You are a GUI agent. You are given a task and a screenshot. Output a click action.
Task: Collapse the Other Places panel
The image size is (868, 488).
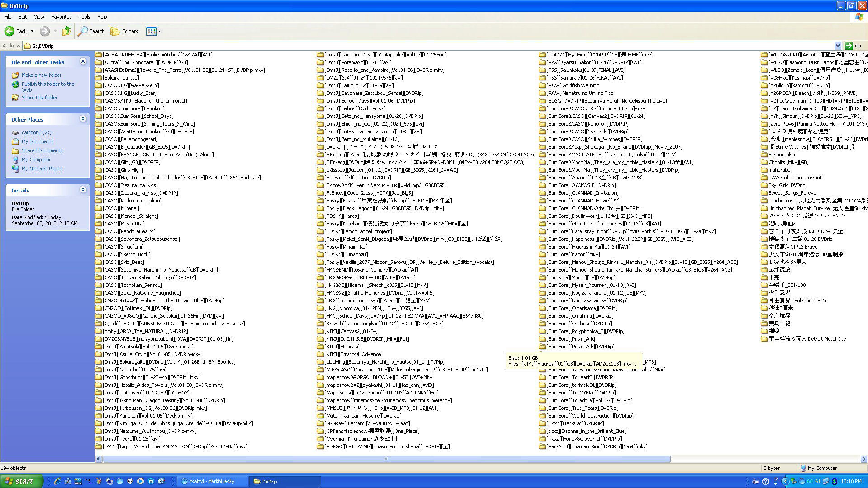click(x=83, y=119)
